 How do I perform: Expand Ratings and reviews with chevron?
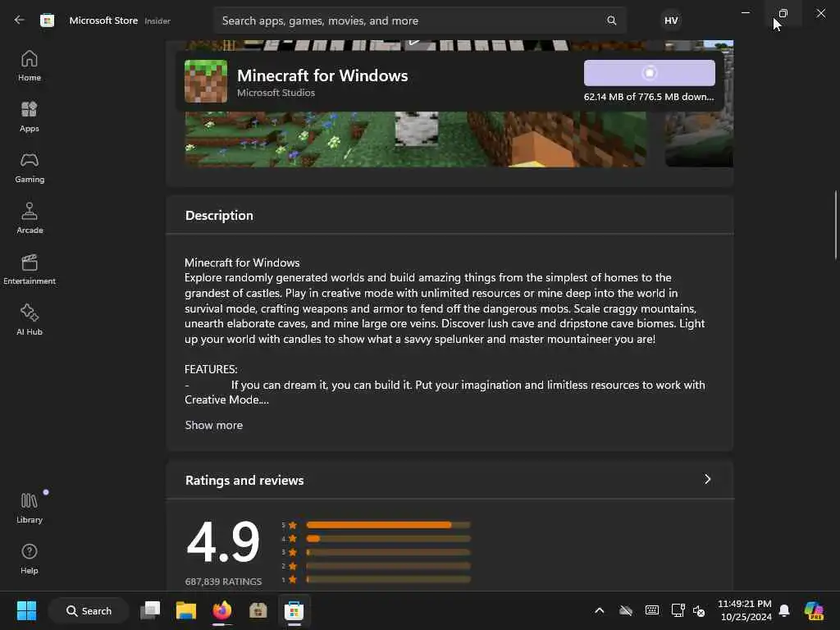707,479
